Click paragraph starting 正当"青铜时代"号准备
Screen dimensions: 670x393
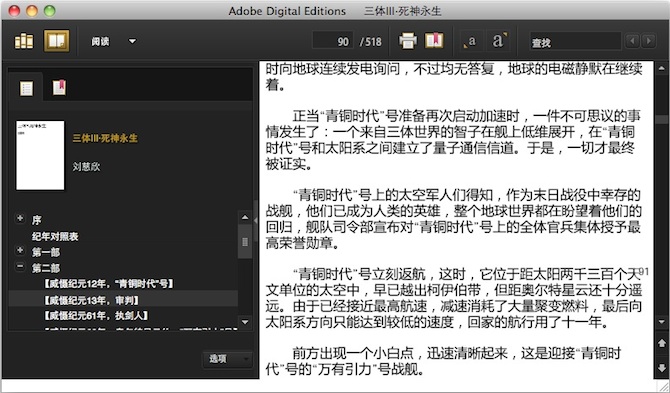tap(453, 139)
